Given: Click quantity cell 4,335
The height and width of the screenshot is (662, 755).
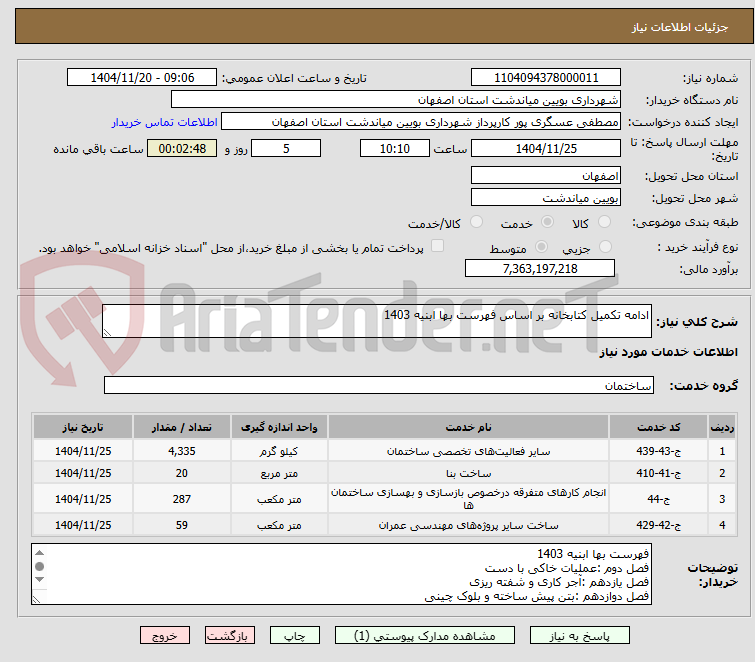Looking at the screenshot, I should pos(182,451).
